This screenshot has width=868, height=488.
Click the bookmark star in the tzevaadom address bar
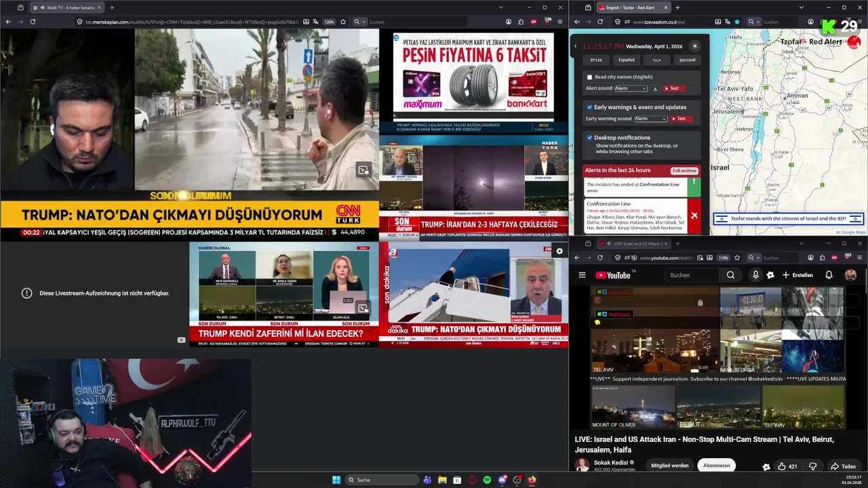737,22
